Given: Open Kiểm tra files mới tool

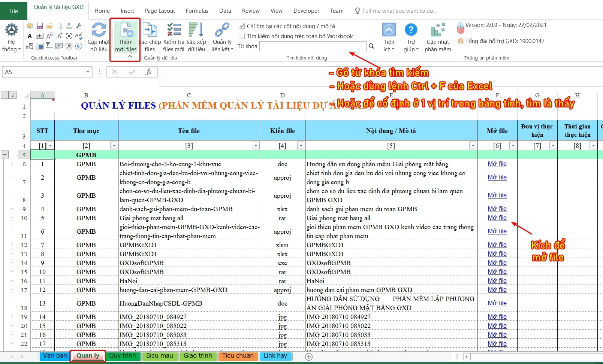Looking at the screenshot, I should point(174,31).
